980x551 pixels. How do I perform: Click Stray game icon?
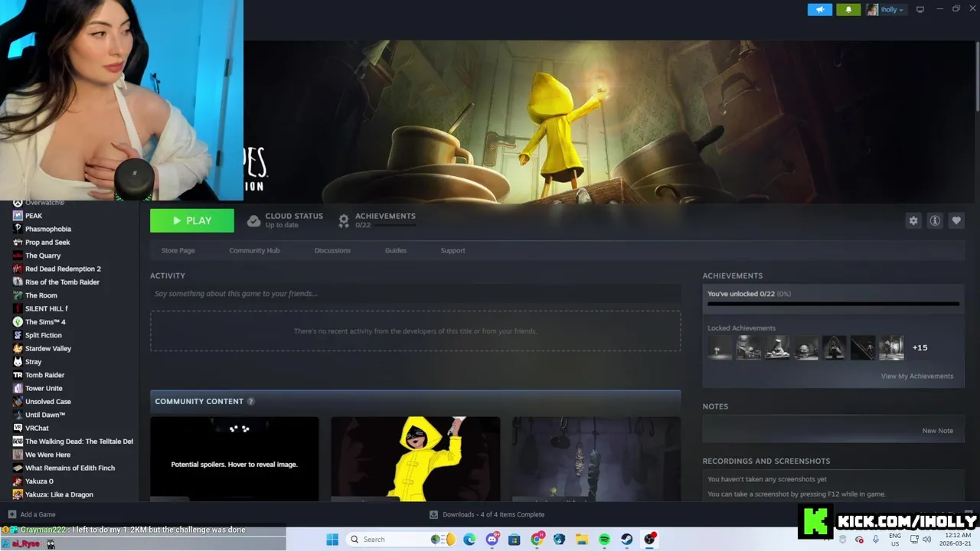click(18, 362)
